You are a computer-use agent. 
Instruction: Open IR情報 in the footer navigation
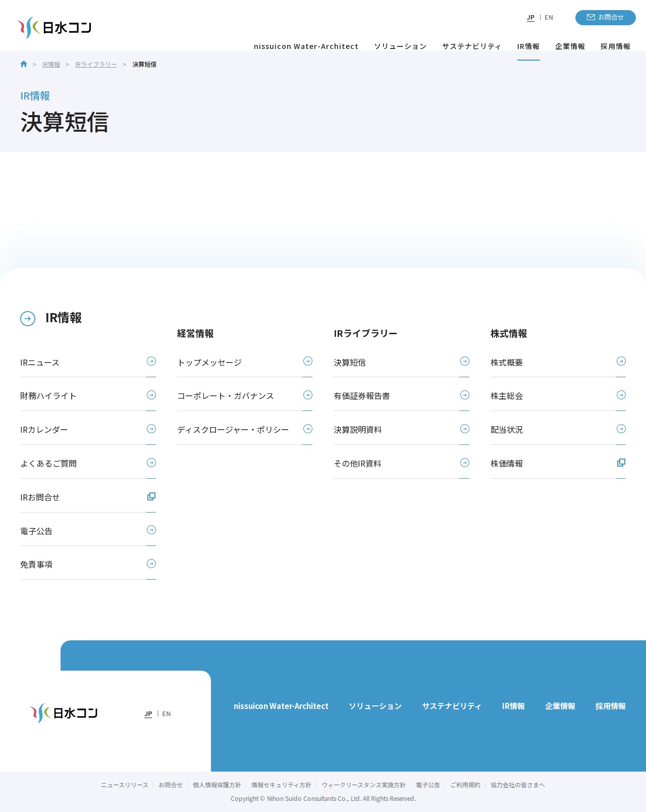(513, 706)
